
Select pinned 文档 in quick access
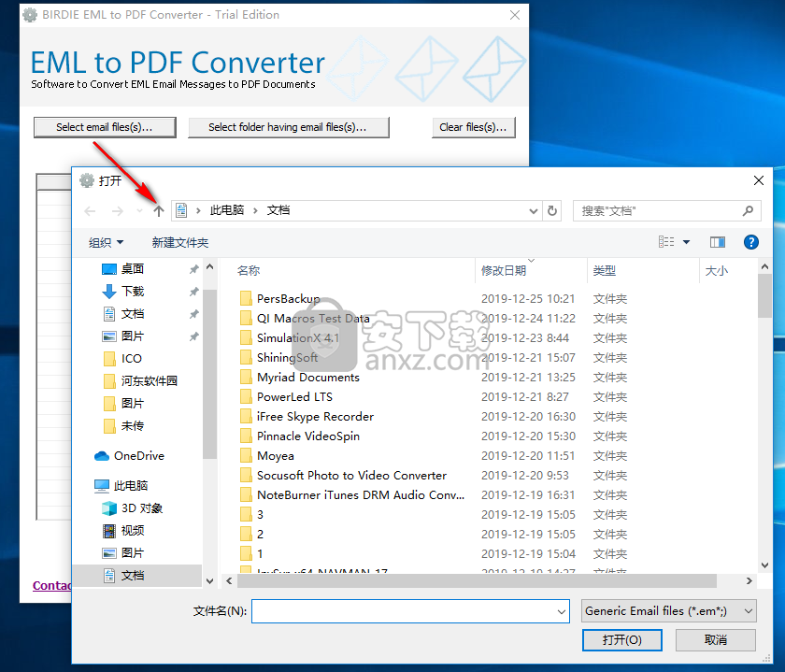pos(133,314)
